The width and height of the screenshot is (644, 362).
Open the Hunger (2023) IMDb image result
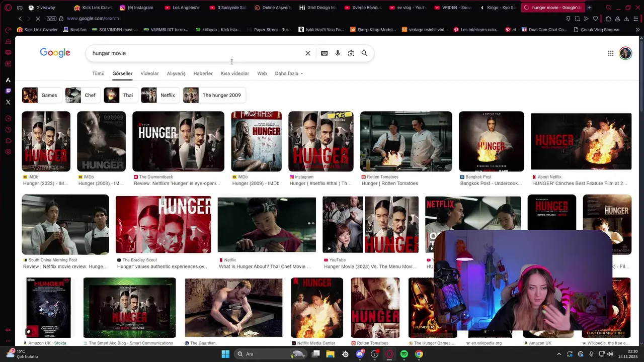coord(46,141)
